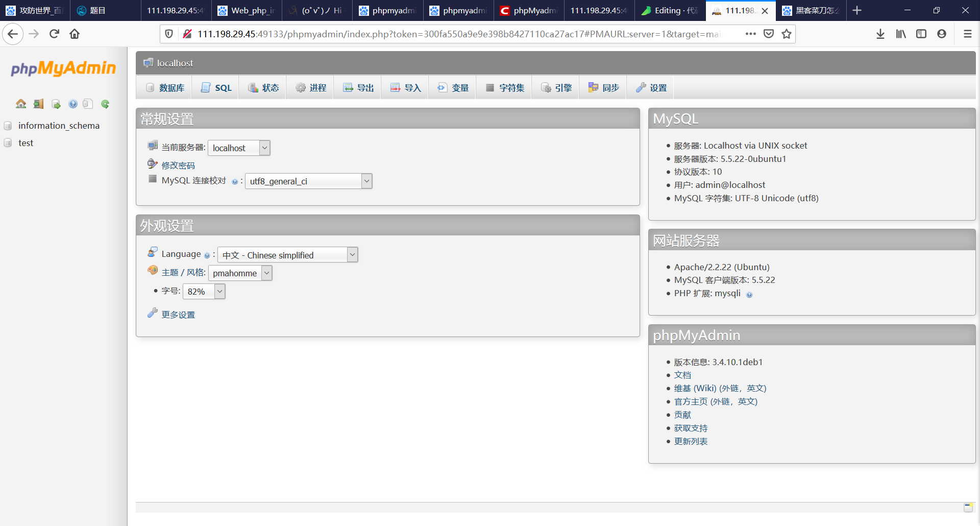Image resolution: width=980 pixels, height=526 pixels.
Task: Open the 82% font size dropdown
Action: point(204,291)
